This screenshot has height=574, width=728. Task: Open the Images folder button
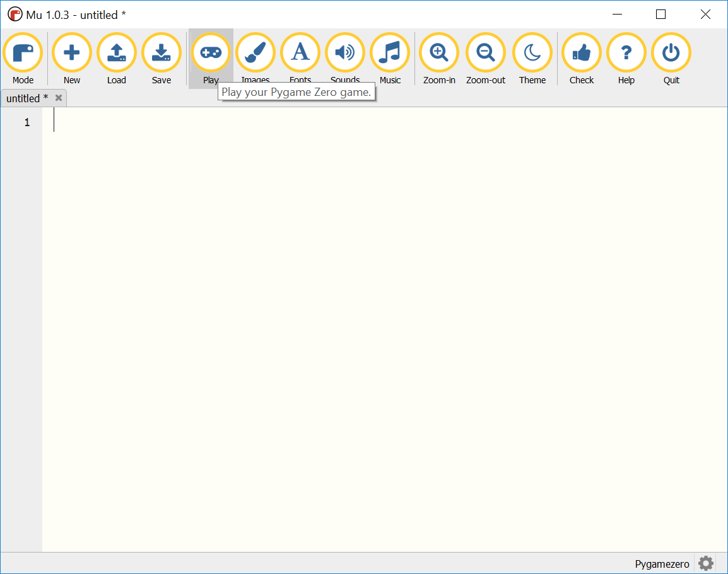[x=255, y=59]
